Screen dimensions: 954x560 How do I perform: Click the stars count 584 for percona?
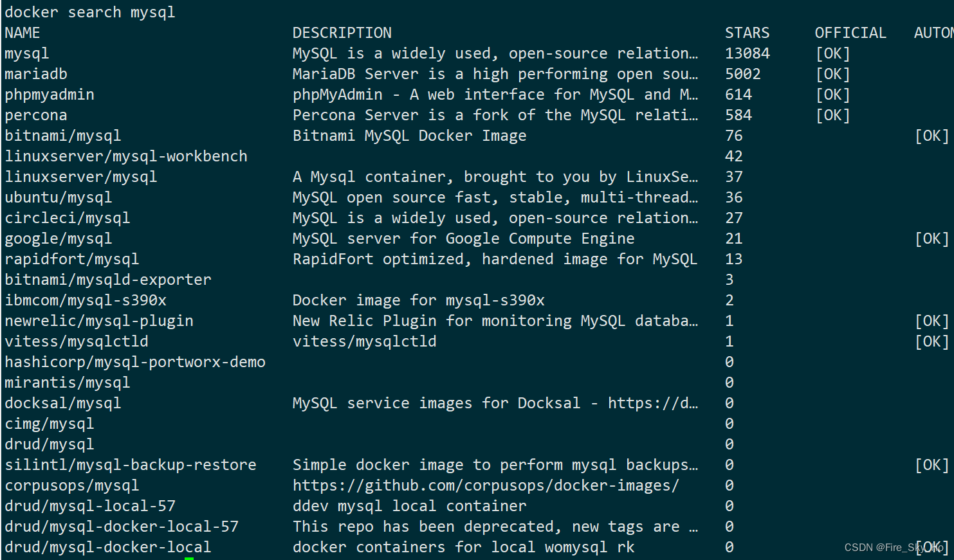tap(738, 115)
